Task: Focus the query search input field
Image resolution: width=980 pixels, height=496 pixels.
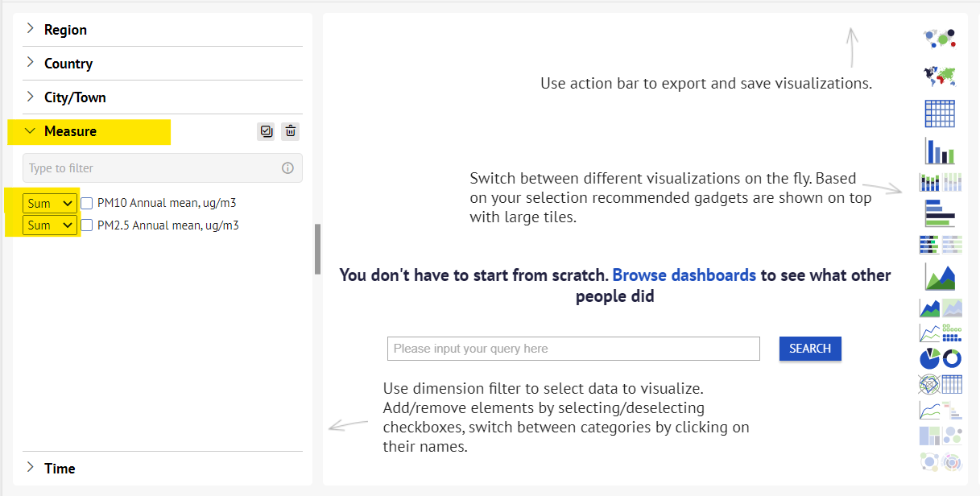Action: coord(573,349)
